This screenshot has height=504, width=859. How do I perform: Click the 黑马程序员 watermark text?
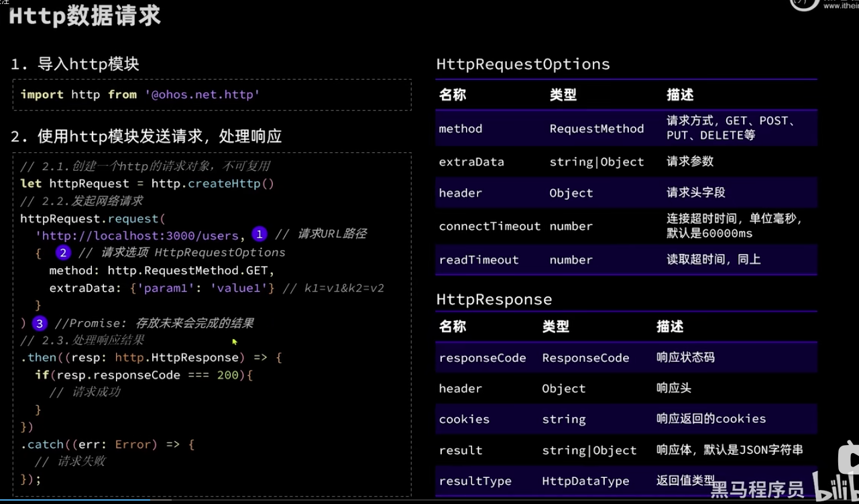757,489
